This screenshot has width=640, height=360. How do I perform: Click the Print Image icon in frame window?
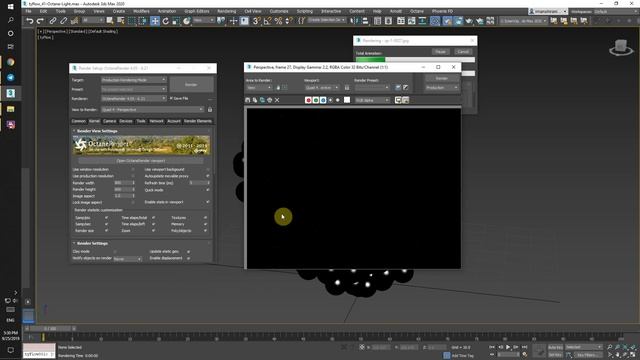[x=269, y=100]
